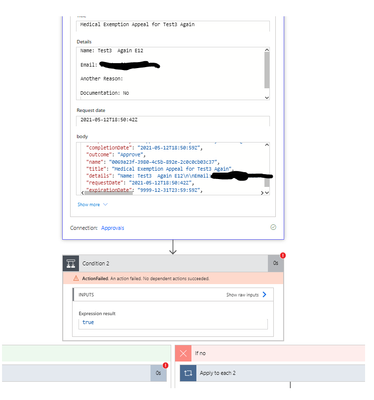The height and width of the screenshot is (400, 374).
Task: Click the warning triangle next to ActionFailed
Action: 76,278
